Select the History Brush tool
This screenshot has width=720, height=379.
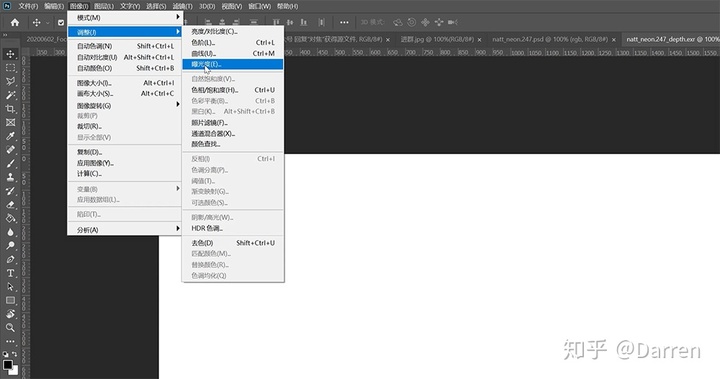click(10, 191)
